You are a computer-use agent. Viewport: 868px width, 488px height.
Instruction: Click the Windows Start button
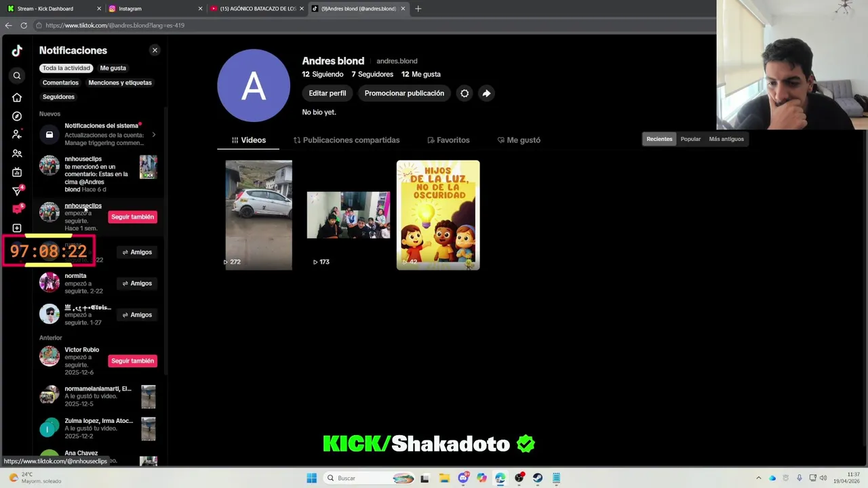pos(311,478)
